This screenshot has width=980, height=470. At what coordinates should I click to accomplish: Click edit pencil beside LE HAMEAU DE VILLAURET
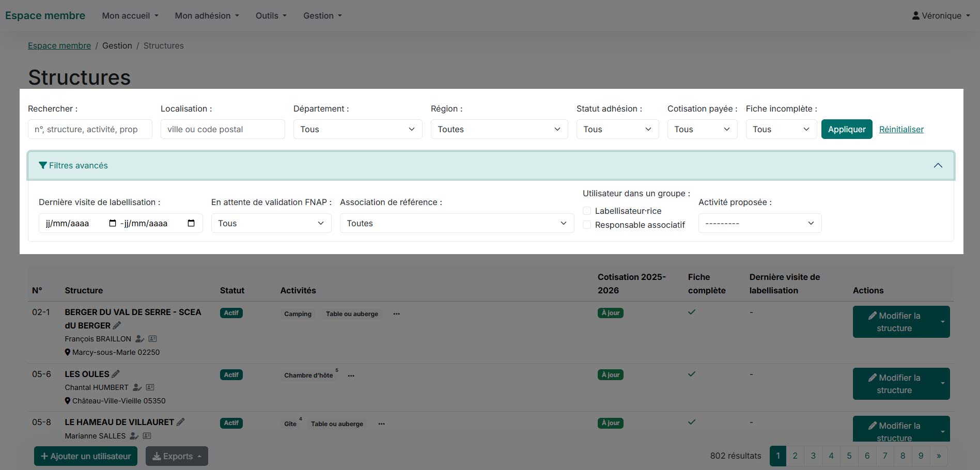pos(180,422)
